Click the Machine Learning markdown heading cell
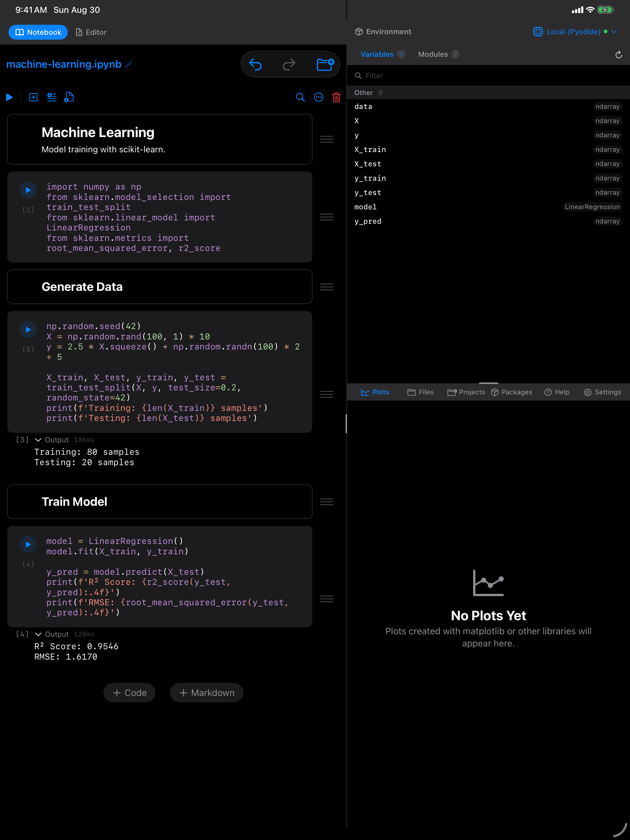 click(x=160, y=139)
